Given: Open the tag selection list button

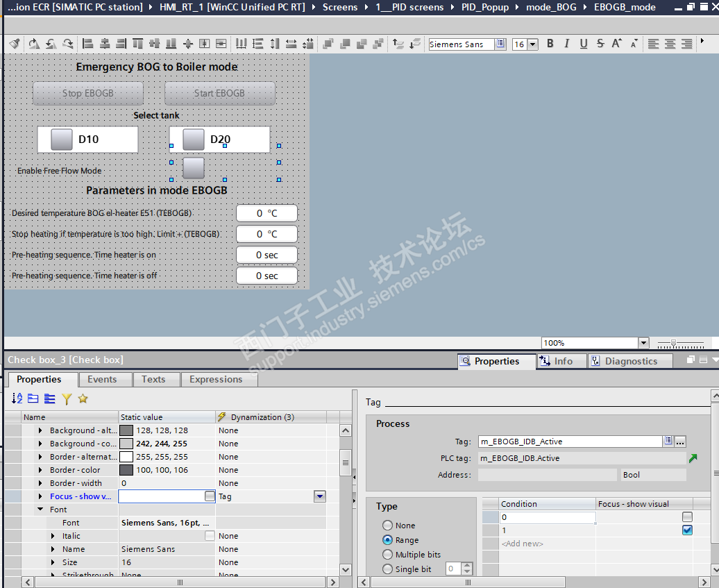Looking at the screenshot, I should click(x=668, y=441).
